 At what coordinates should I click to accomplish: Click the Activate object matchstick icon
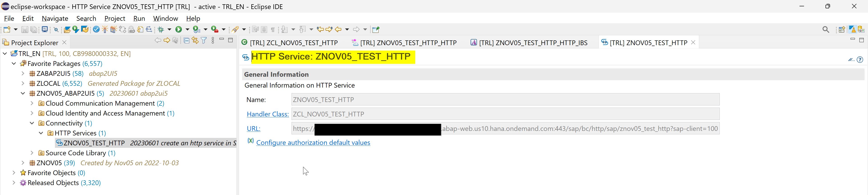pyautogui.click(x=105, y=30)
